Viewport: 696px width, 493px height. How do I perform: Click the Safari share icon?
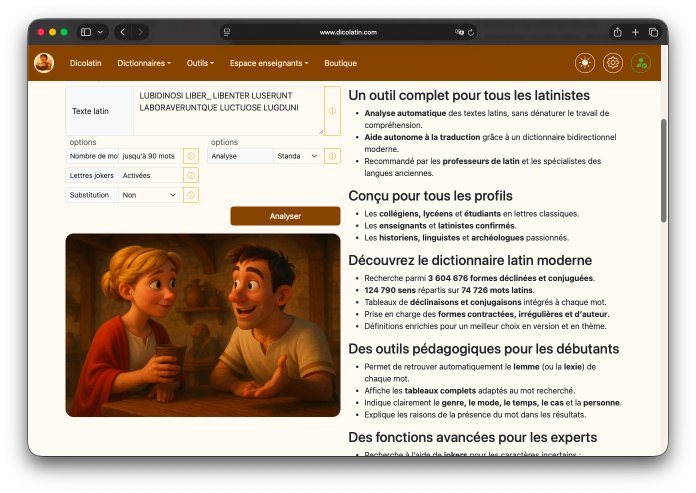pyautogui.click(x=617, y=32)
